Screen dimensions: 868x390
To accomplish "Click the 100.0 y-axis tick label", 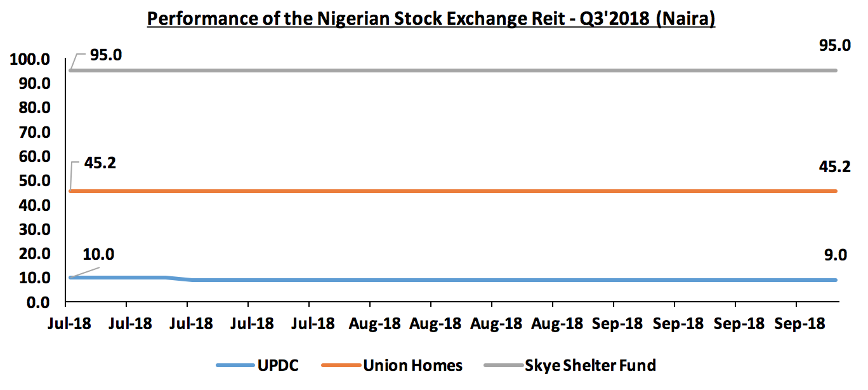I will [x=30, y=60].
